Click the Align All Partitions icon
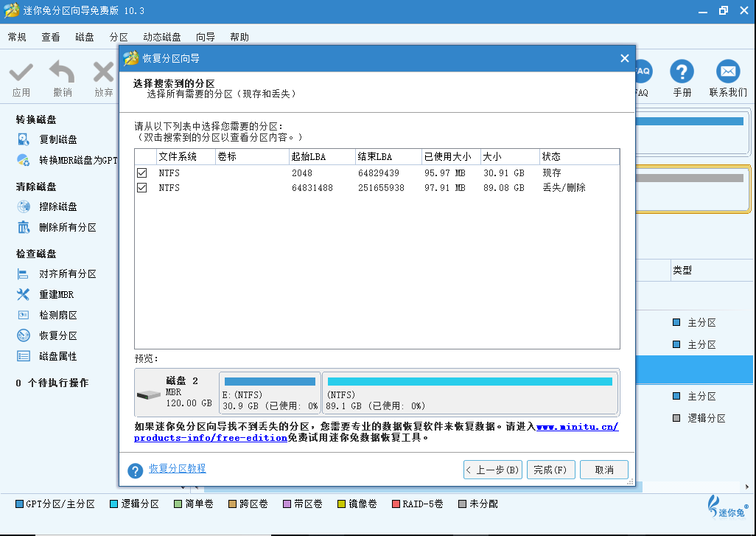Image resolution: width=756 pixels, height=536 pixels. point(23,274)
